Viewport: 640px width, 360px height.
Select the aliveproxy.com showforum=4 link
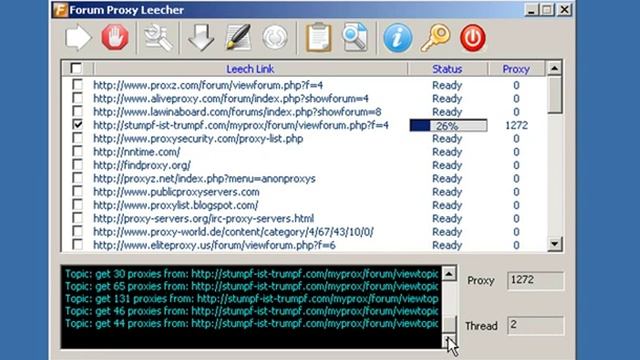(x=231, y=98)
